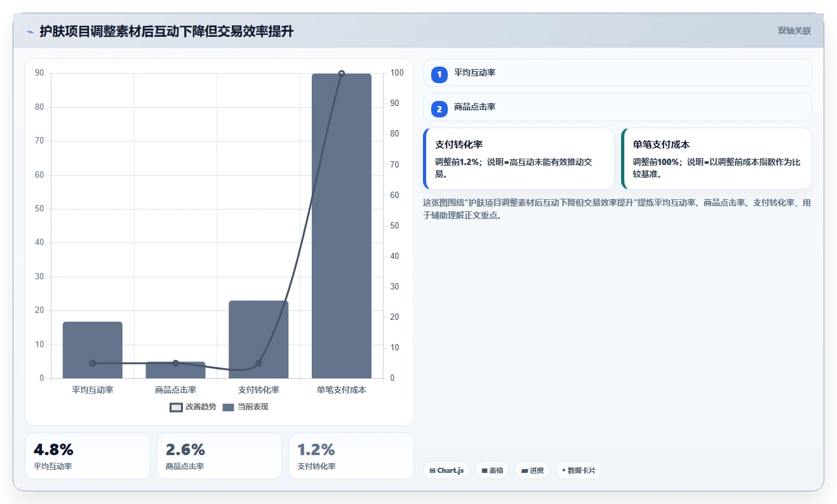Click the Chart.js tag chip

coord(446,470)
